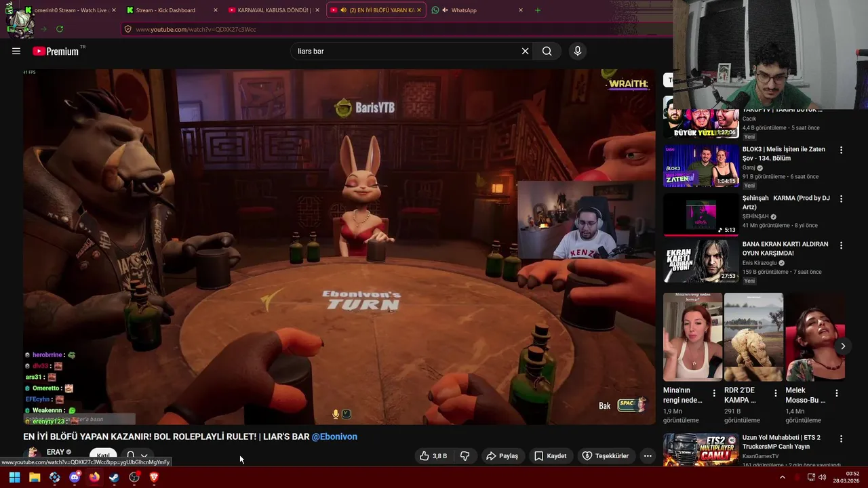Screen dimensions: 868x488
Task: Play BLOK3 Melis İşiten video thumbnail
Action: point(701,165)
